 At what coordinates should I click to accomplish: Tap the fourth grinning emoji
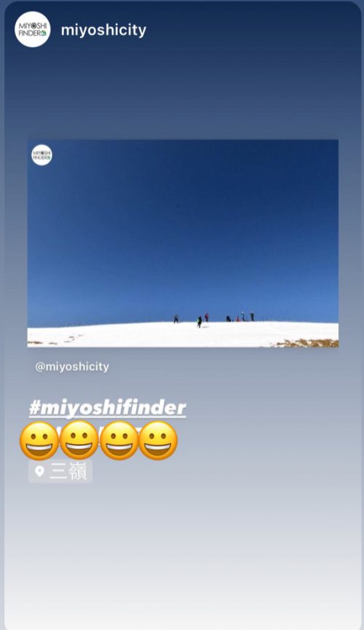(158, 441)
